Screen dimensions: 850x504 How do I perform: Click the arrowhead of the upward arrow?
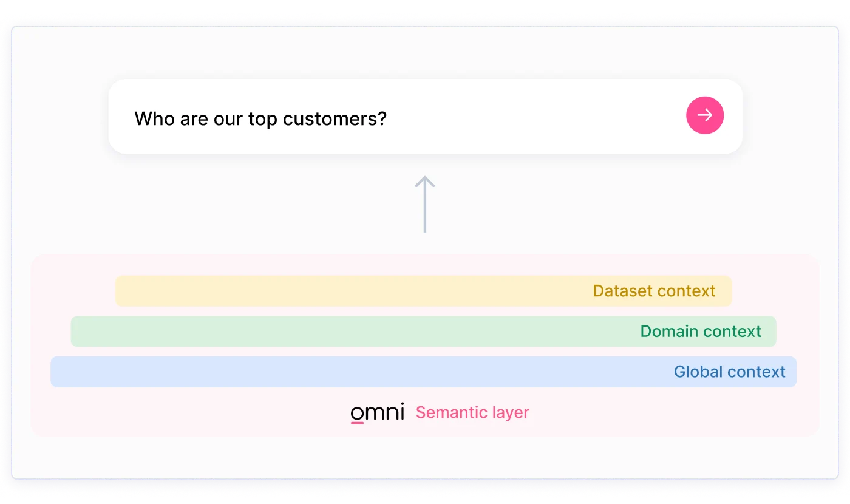click(425, 181)
